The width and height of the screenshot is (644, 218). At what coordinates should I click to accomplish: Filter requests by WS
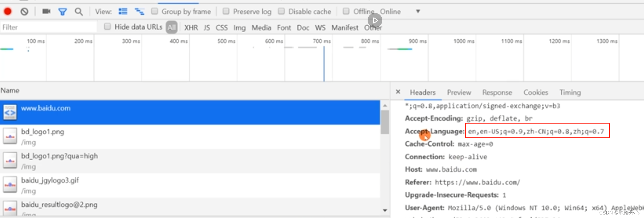point(320,28)
